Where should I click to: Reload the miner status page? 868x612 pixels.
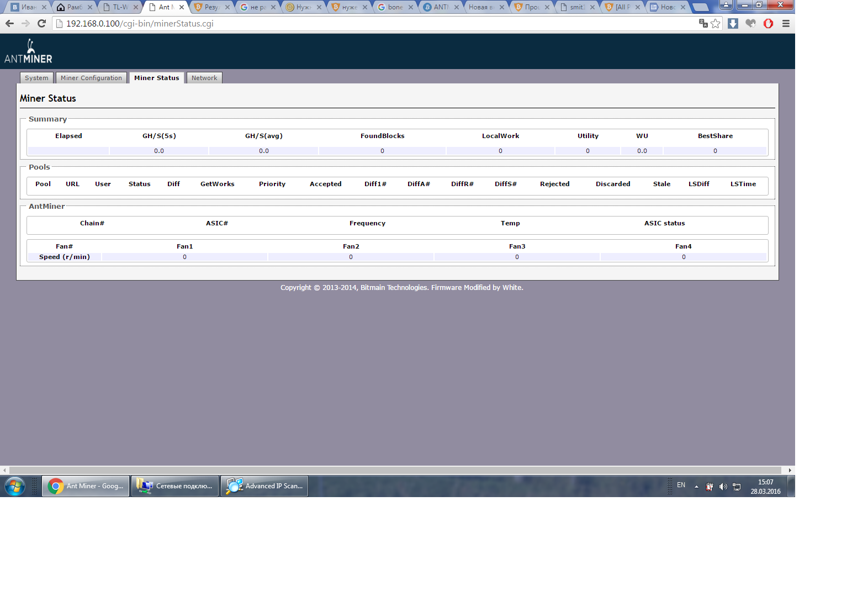coord(41,23)
